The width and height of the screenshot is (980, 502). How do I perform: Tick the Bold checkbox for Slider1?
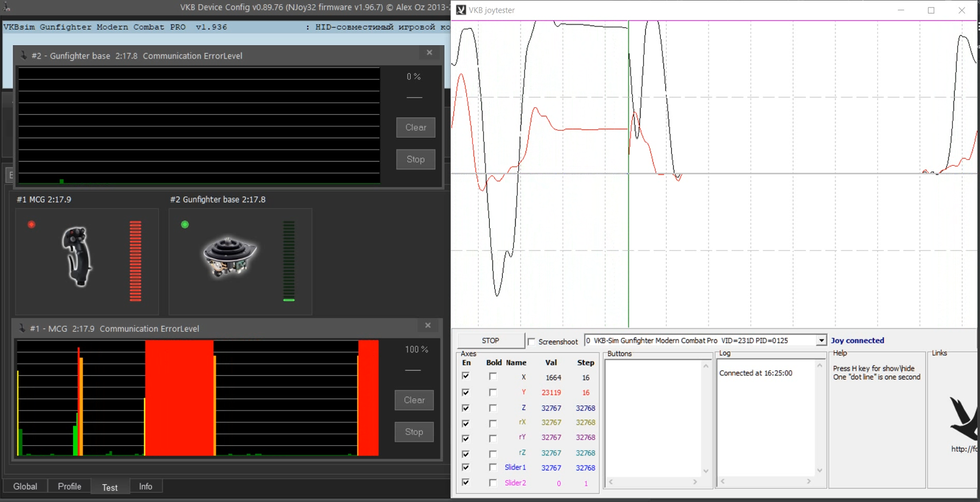pyautogui.click(x=493, y=467)
